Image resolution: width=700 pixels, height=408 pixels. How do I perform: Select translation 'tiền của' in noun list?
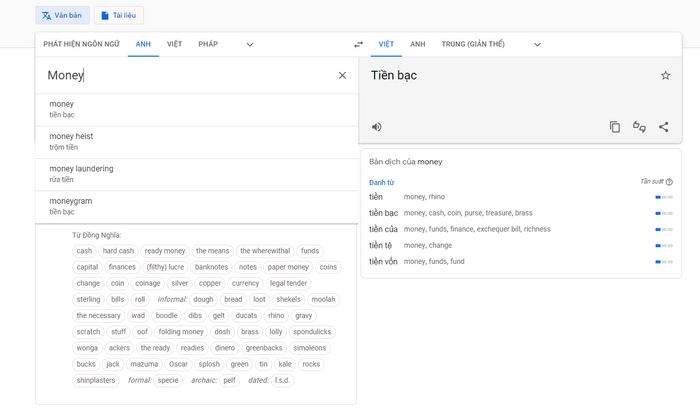(383, 229)
